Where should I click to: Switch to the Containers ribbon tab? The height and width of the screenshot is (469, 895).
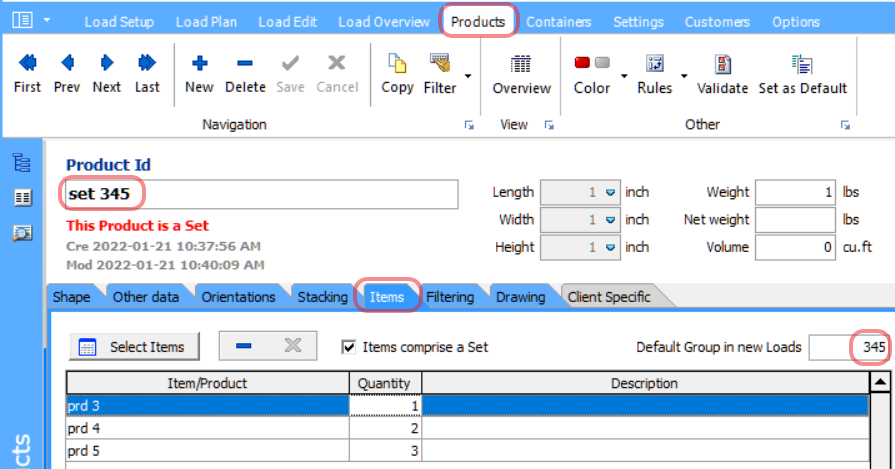pos(558,22)
